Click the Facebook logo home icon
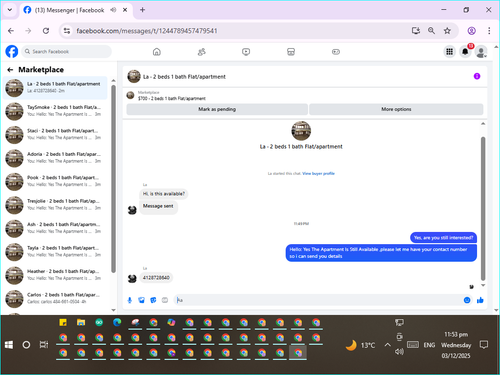Screen dimensions: 500x375 point(12,52)
